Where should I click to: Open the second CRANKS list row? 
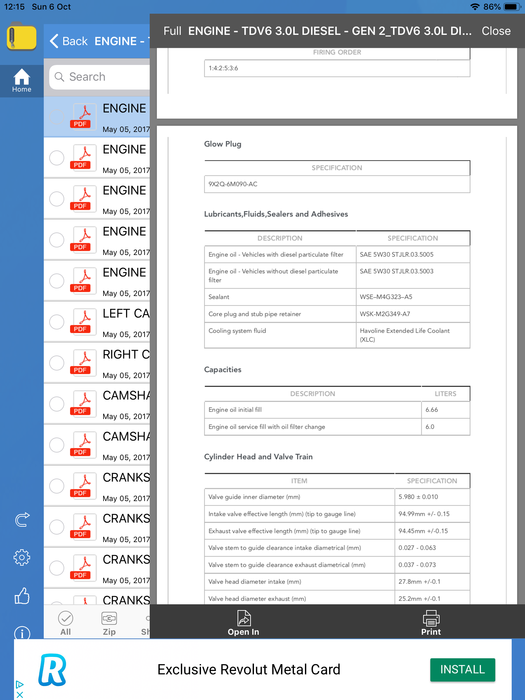(97, 527)
